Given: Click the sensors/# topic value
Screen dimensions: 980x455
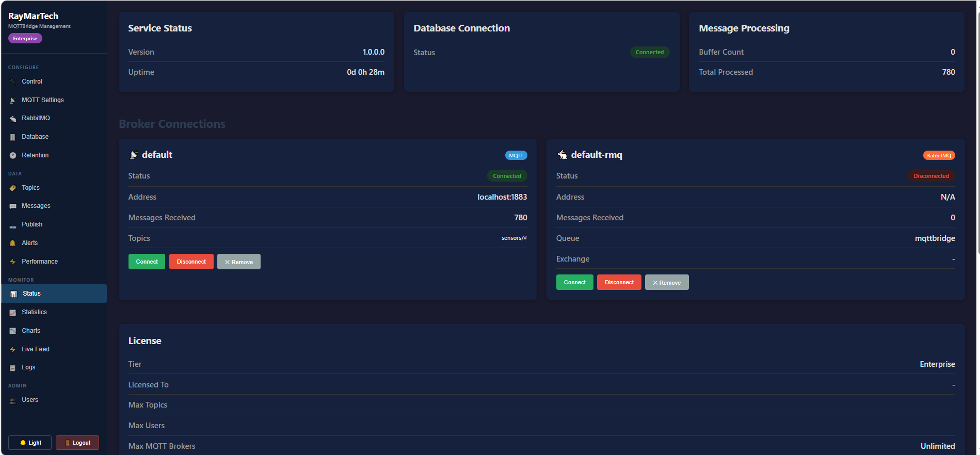Looking at the screenshot, I should pyautogui.click(x=514, y=238).
